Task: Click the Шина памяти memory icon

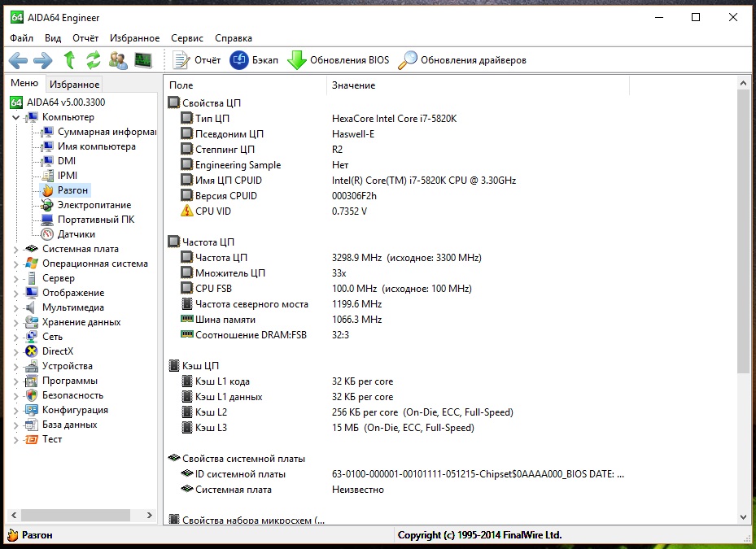Action: click(x=186, y=319)
